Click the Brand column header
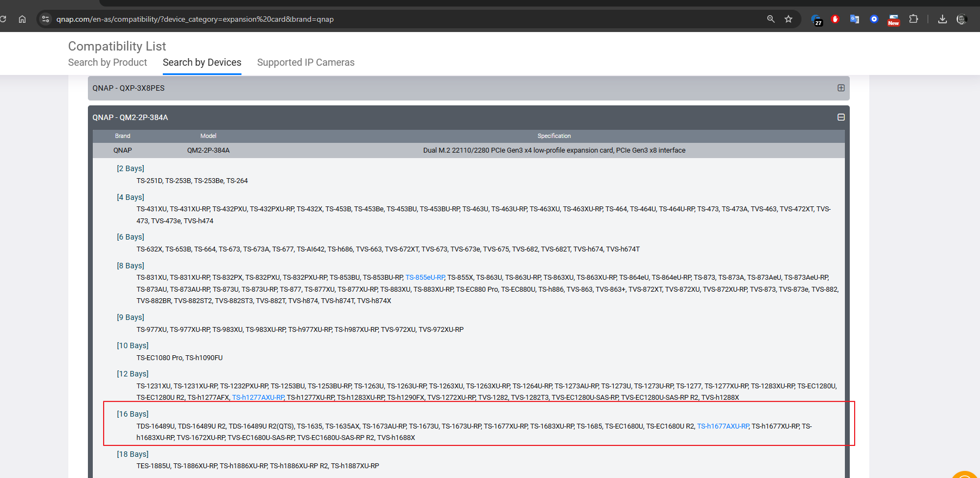The width and height of the screenshot is (980, 478). (x=123, y=136)
